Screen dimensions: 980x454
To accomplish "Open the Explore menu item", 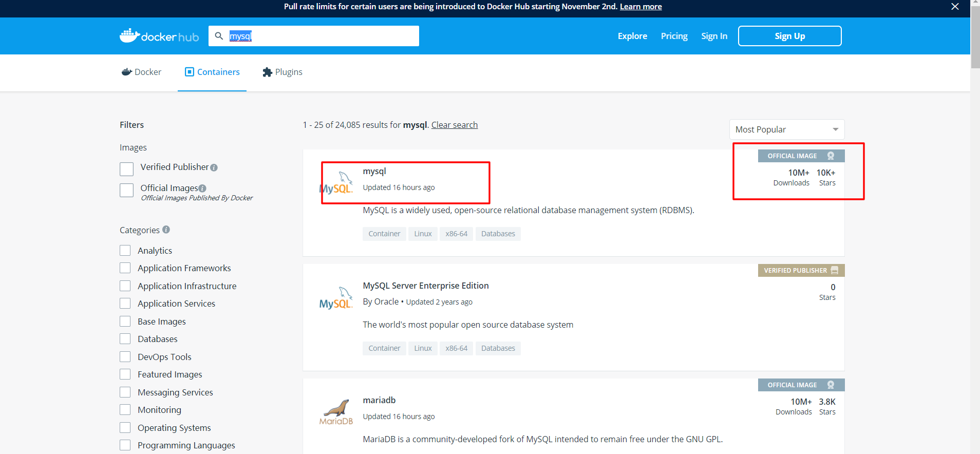I will 632,36.
